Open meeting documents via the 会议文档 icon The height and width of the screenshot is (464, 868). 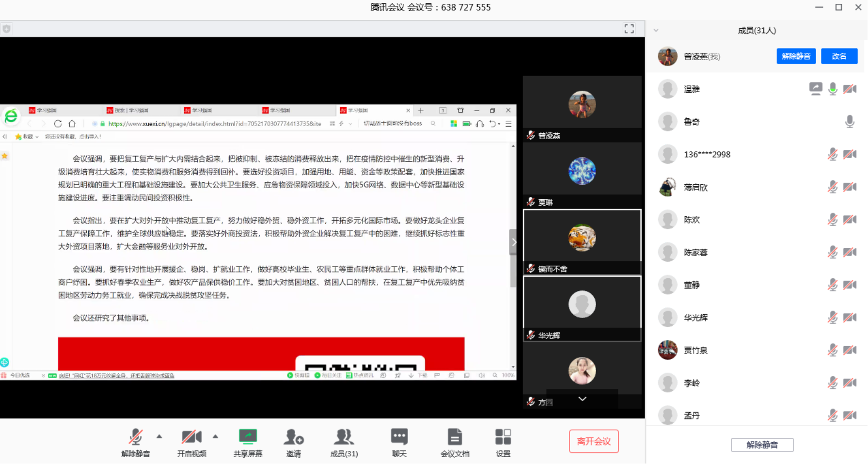pos(454,441)
